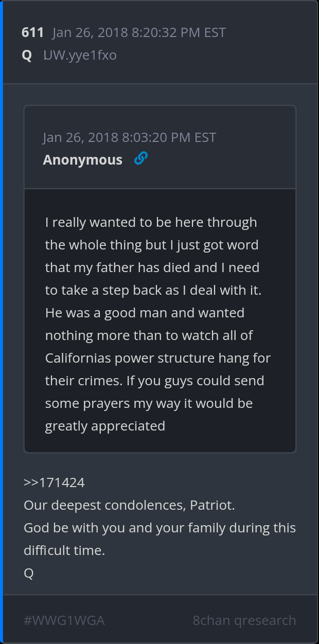319x644 pixels.
Task: Click the 'I really wanted to be here' line
Action: click(x=151, y=222)
